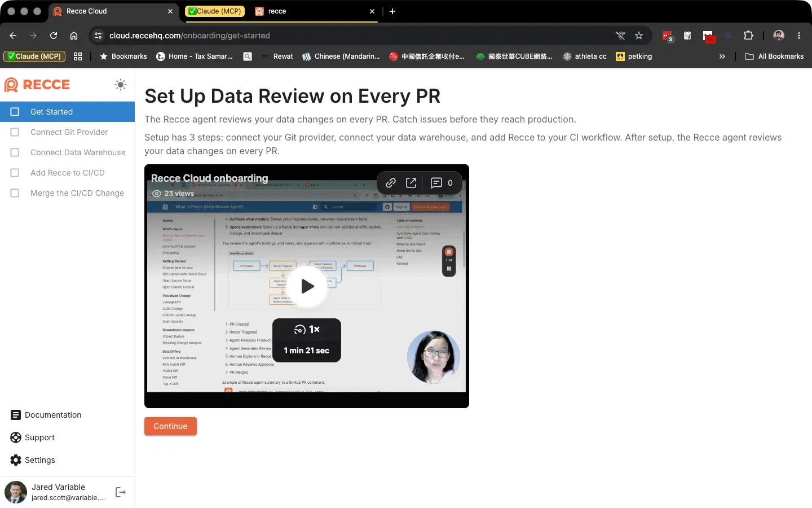
Task: Open the Chinese (Mandarin bookmark
Action: 341,56
